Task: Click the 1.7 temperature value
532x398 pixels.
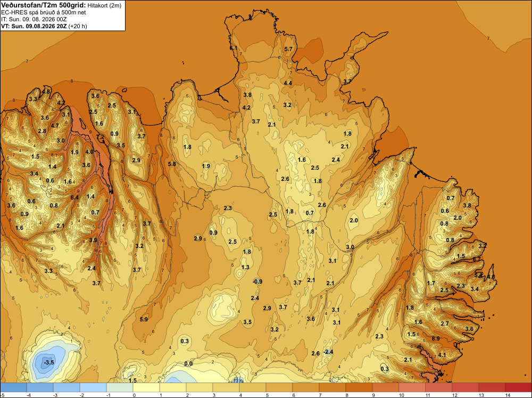Action: [431, 283]
